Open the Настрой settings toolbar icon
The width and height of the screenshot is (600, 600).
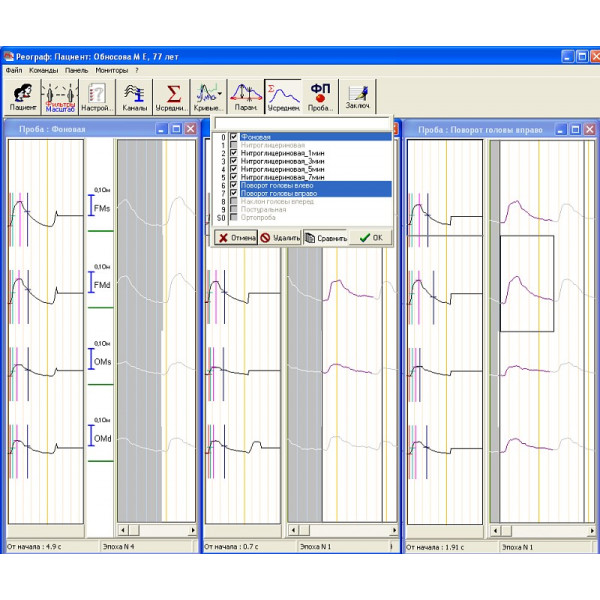pos(97,97)
